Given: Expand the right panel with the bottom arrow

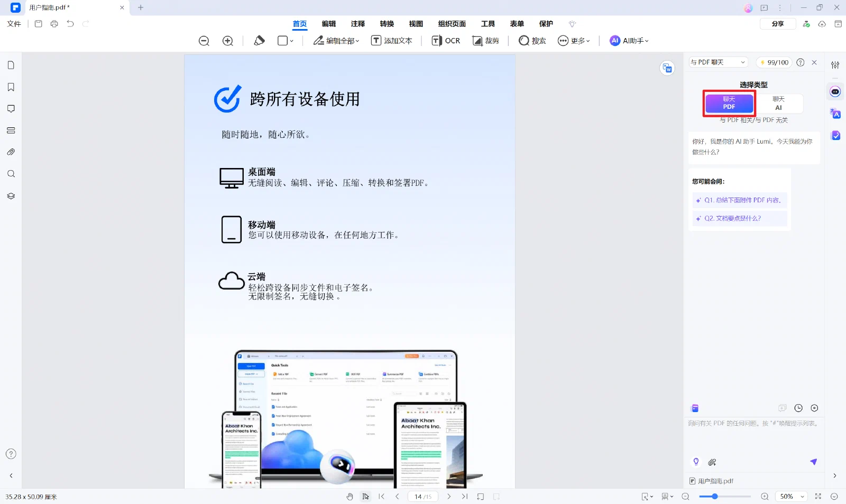Looking at the screenshot, I should click(835, 475).
